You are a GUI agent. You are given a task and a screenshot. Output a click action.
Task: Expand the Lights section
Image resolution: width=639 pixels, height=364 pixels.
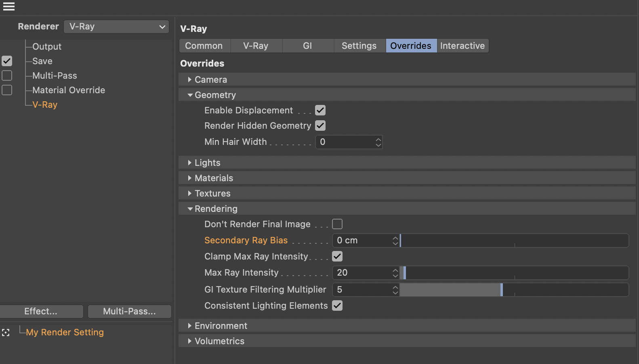tap(407, 163)
